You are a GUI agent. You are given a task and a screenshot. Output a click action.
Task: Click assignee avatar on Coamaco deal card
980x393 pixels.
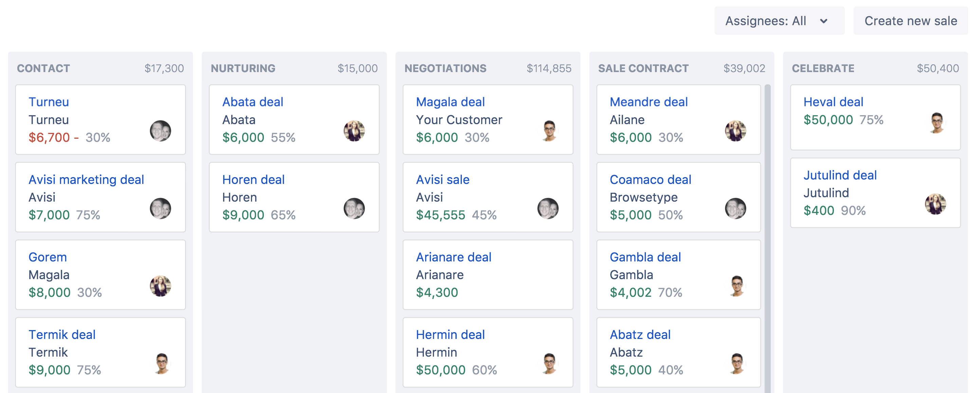tap(735, 208)
